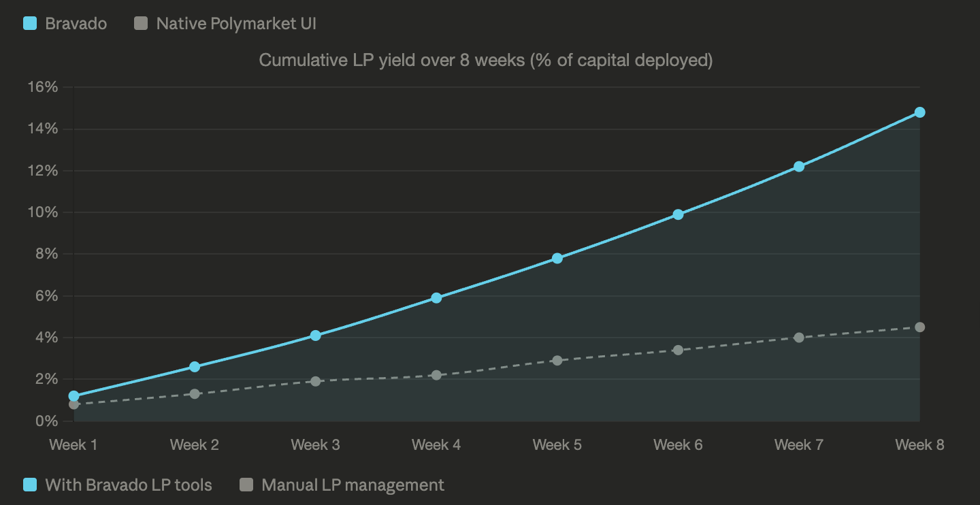980x505 pixels.
Task: Click the chart title Cumulative LP yield
Action: [485, 60]
